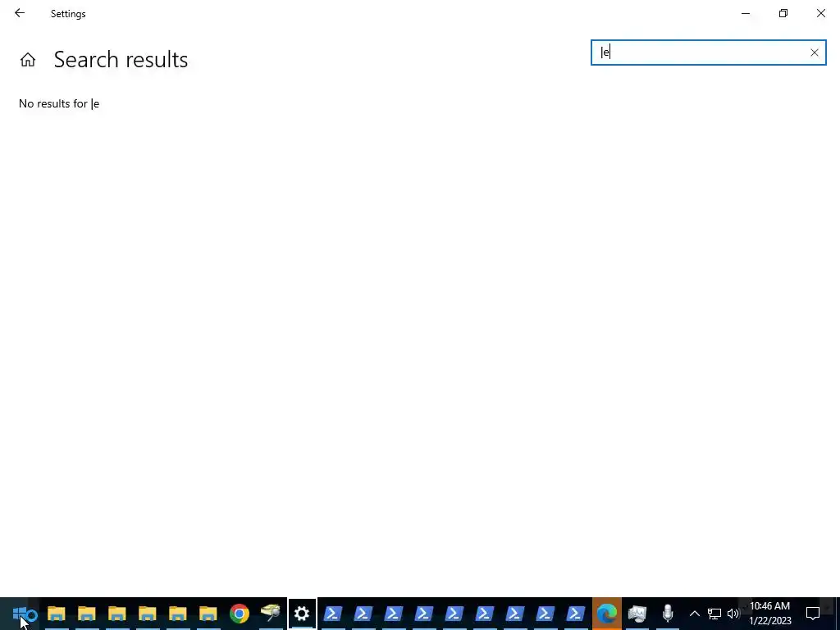
Task: Open the monitor app icon right of Edge
Action: [637, 614]
